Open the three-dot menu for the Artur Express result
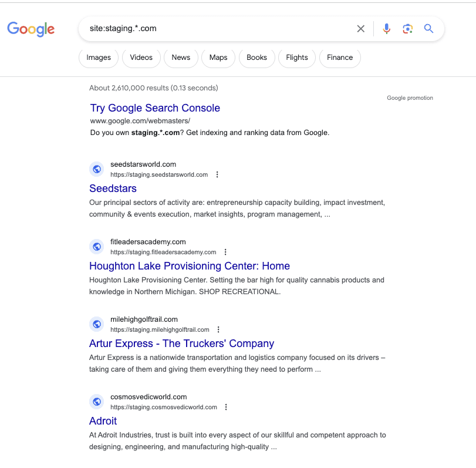Screen dimensions: 476x468 tap(218, 329)
